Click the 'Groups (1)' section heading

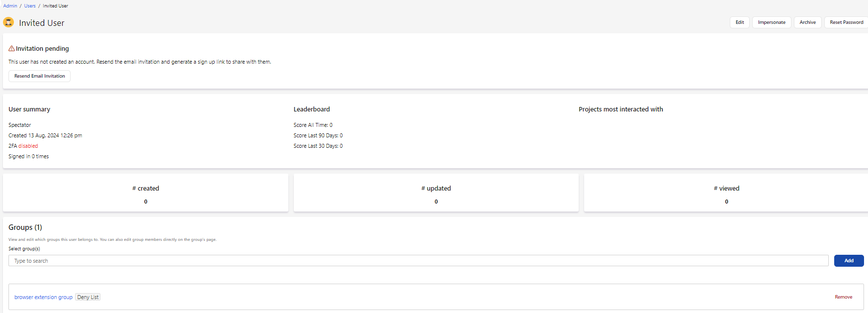(x=25, y=227)
